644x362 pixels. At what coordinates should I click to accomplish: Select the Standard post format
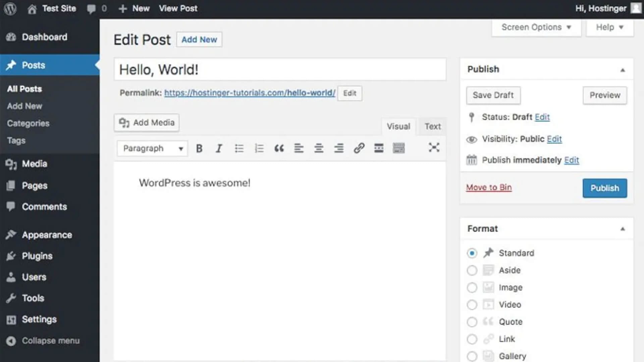pyautogui.click(x=472, y=253)
